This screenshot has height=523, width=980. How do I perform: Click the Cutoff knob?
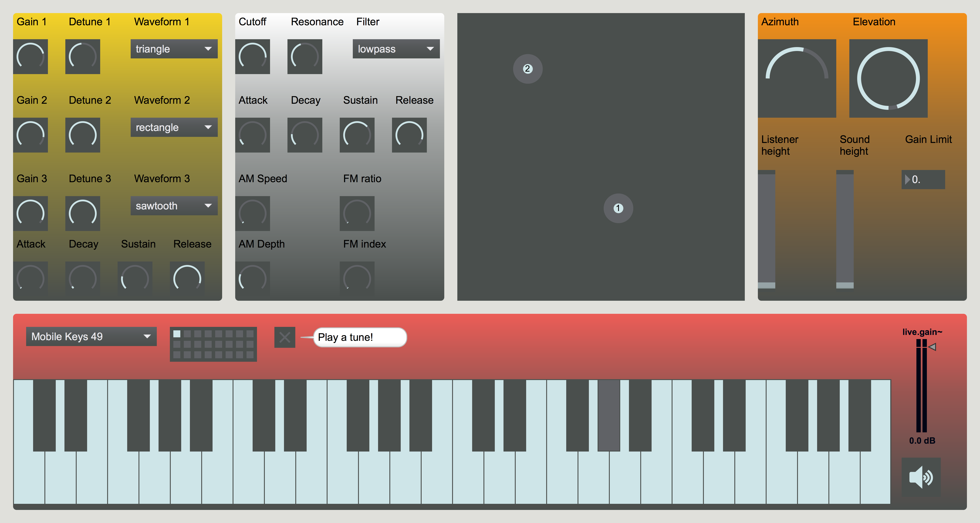tap(252, 57)
